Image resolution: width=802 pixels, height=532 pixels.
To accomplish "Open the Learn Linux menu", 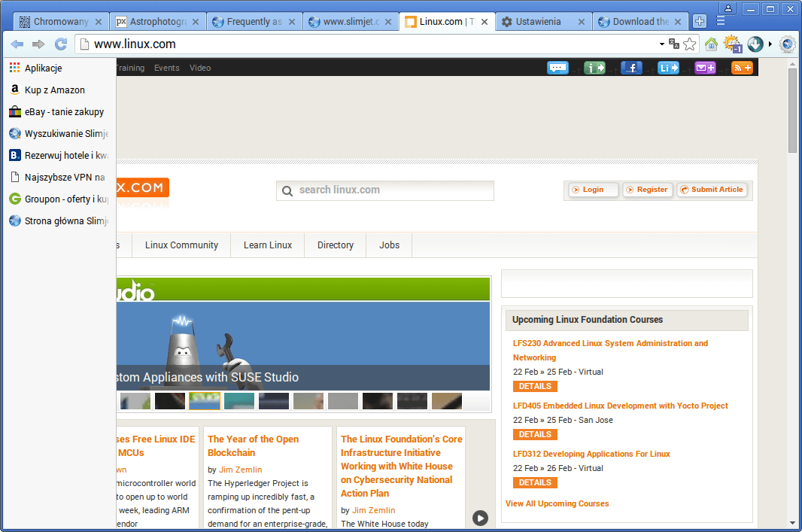I will [x=268, y=245].
